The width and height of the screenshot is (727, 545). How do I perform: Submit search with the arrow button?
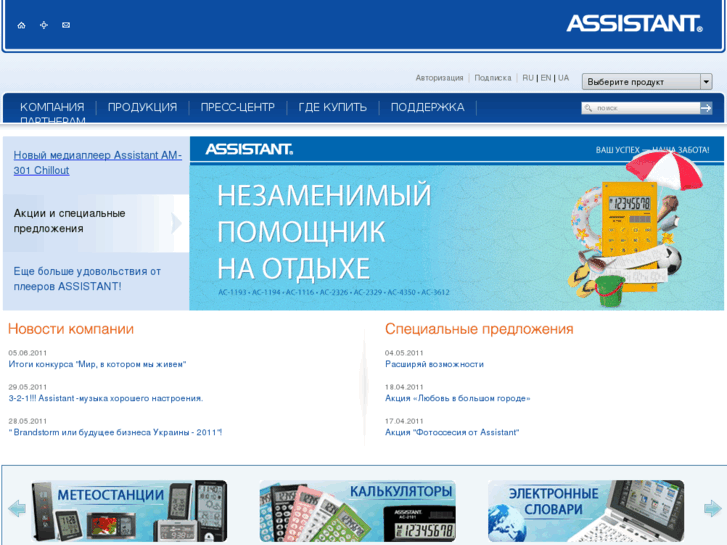coord(706,108)
